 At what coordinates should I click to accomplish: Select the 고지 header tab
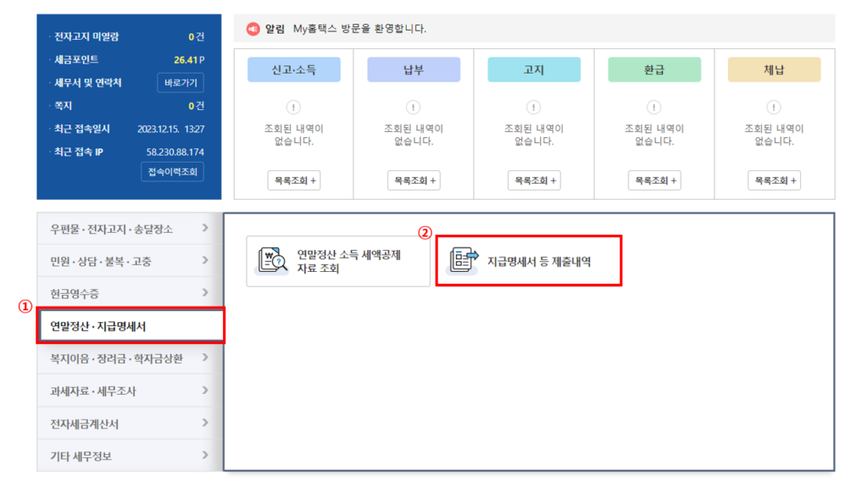click(x=534, y=69)
